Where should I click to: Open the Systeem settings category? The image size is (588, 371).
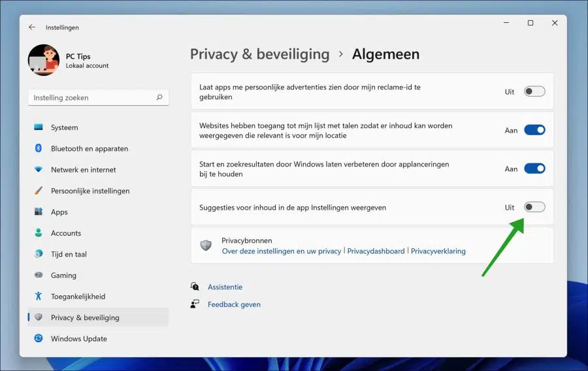(65, 127)
